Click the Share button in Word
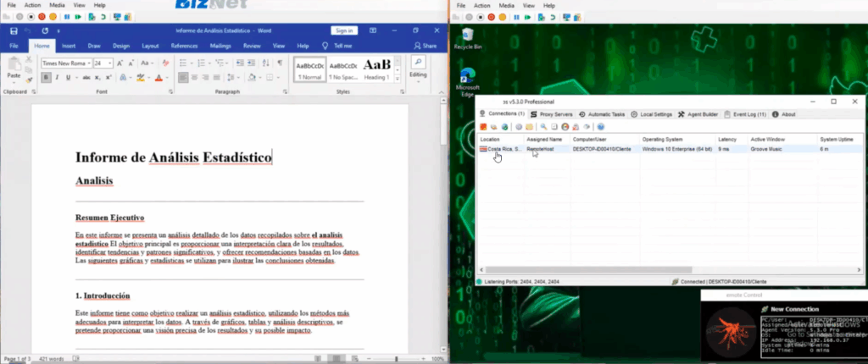 pyautogui.click(x=426, y=46)
